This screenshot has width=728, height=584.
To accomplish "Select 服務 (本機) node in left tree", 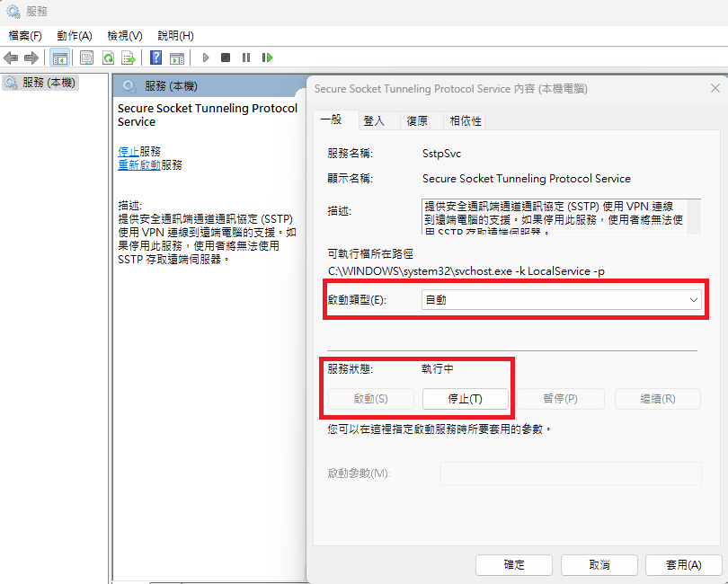I will [40, 83].
